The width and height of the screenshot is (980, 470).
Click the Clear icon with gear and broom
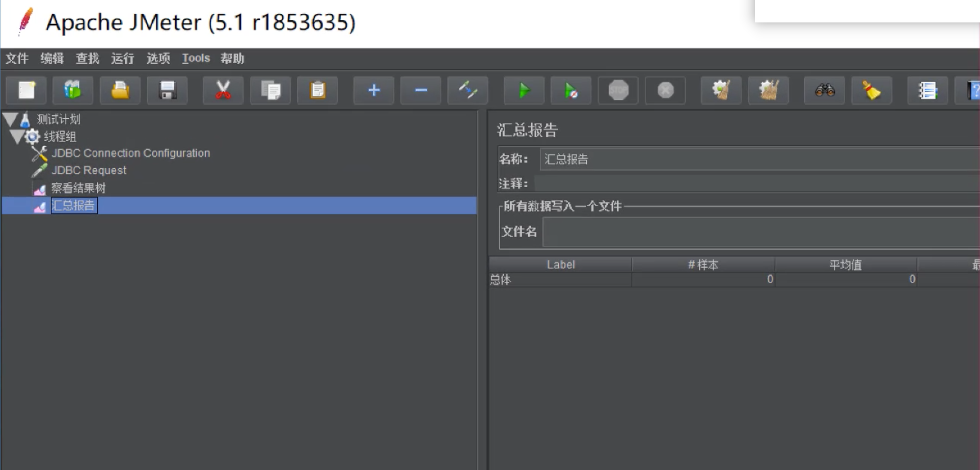pyautogui.click(x=721, y=91)
